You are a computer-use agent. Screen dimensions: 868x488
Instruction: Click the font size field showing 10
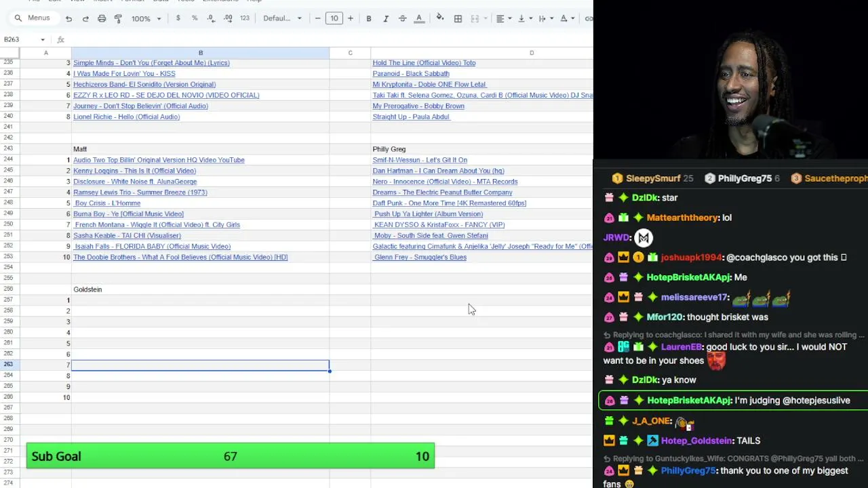pyautogui.click(x=334, y=18)
